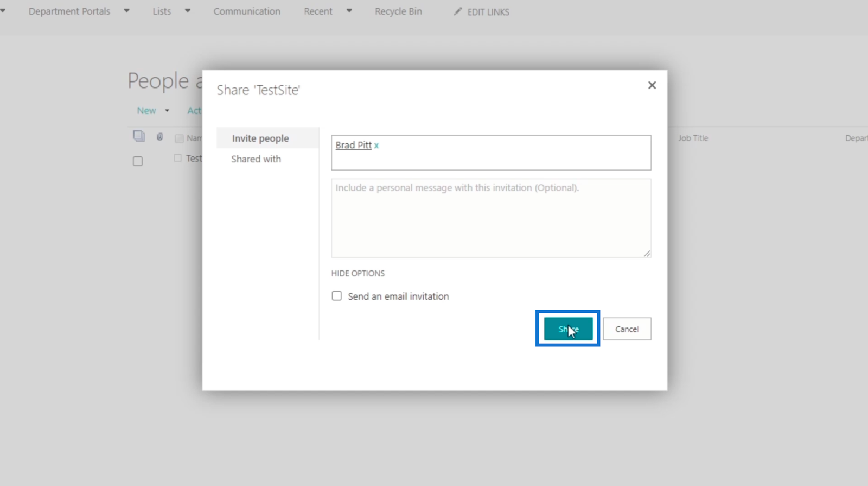Remove Brad Pitt from invite field
The image size is (868, 486).
(376, 146)
